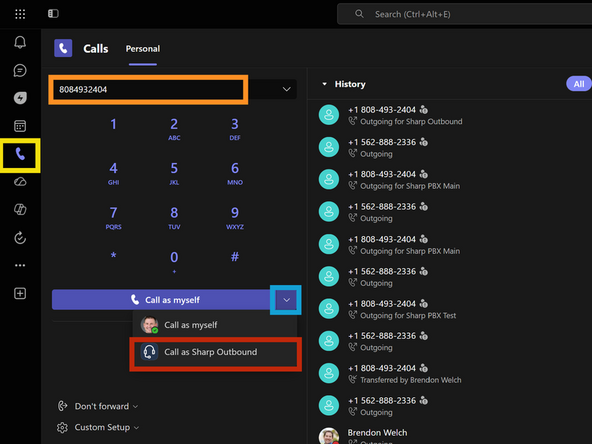Dial key 5 JKL on keypad
This screenshot has width=592, height=444.
pyautogui.click(x=174, y=173)
